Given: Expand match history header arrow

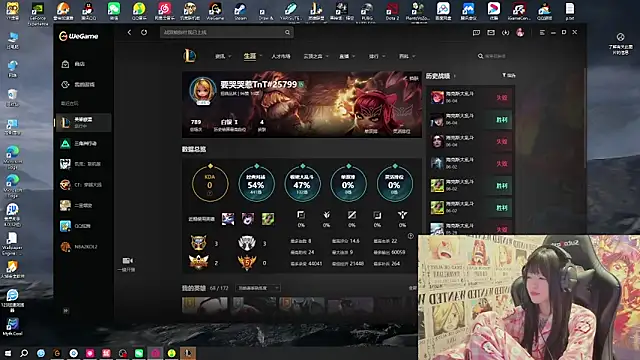Looking at the screenshot, I should tap(455, 76).
